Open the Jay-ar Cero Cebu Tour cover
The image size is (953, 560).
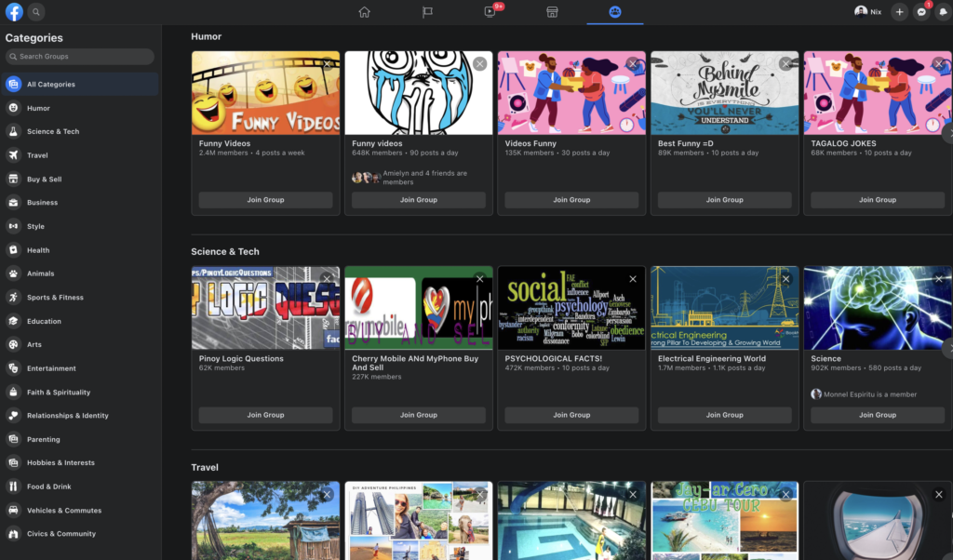pyautogui.click(x=724, y=521)
